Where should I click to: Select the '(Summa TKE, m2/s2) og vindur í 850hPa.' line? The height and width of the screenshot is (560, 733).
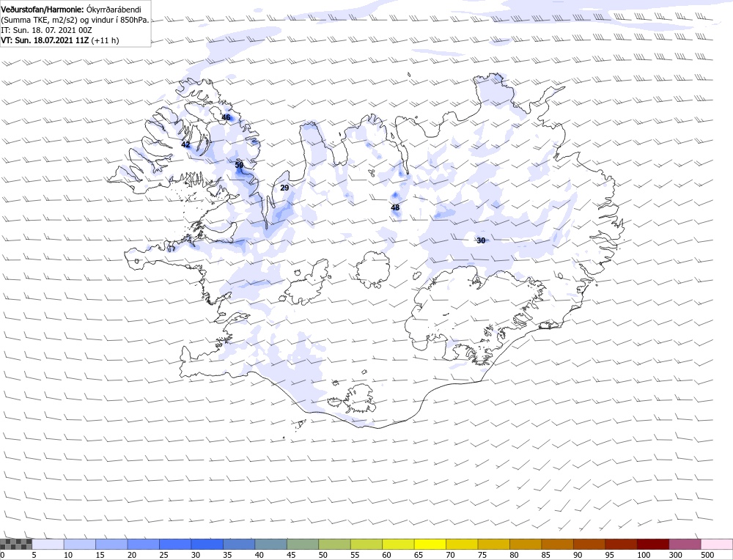(75, 20)
